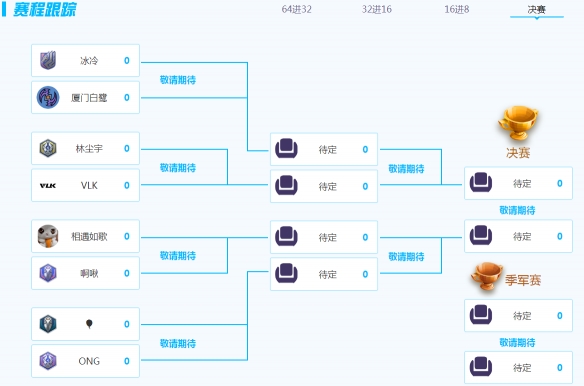
Task: Click the bronze 季军赛 trophy icon
Action: [486, 276]
